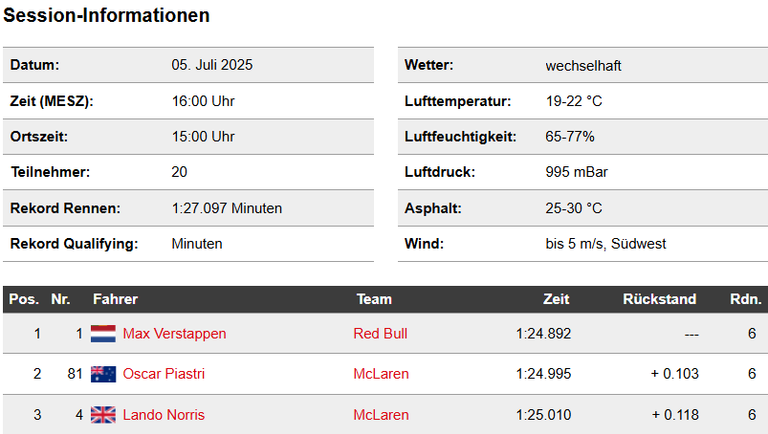This screenshot has height=434, width=768.
Task: Open the Red Bull team link
Action: pos(381,334)
